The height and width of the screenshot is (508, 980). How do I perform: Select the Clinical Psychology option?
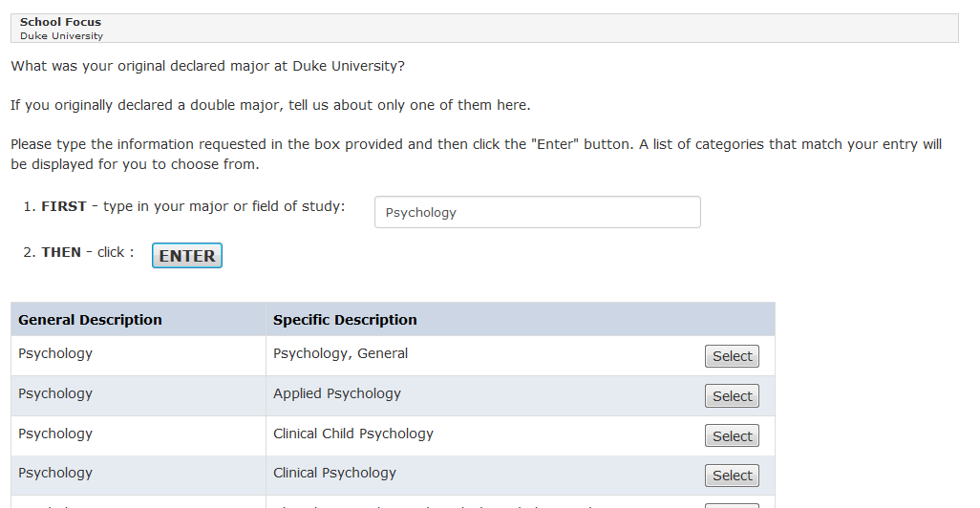(x=732, y=476)
